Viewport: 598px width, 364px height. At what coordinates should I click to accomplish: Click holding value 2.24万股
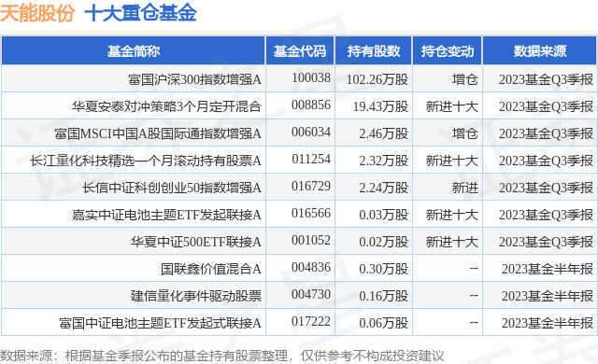pos(384,188)
